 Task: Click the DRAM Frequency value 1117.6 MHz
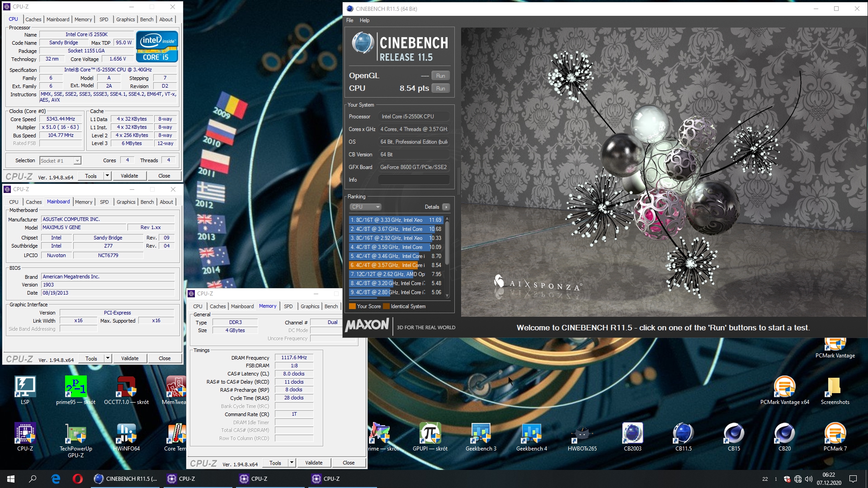(294, 357)
